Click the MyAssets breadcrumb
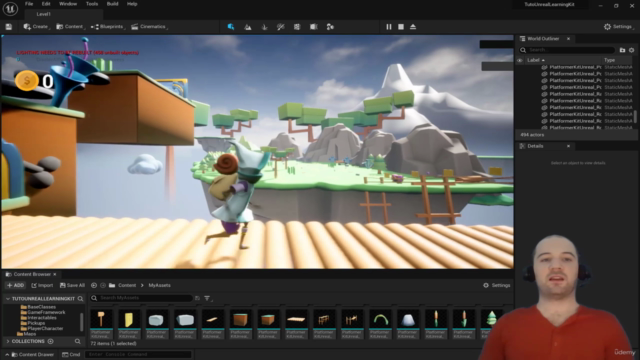This screenshot has height=360, width=640. 160,285
